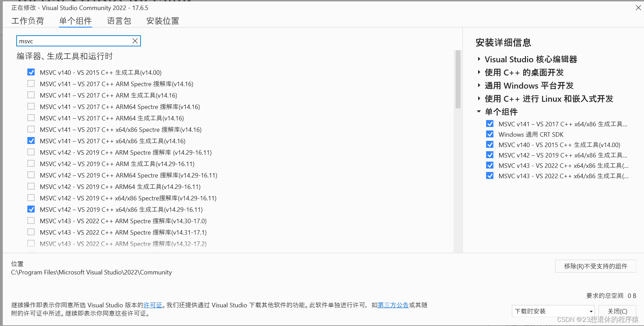
Task: Click the 关闭(C) button
Action: click(617, 311)
